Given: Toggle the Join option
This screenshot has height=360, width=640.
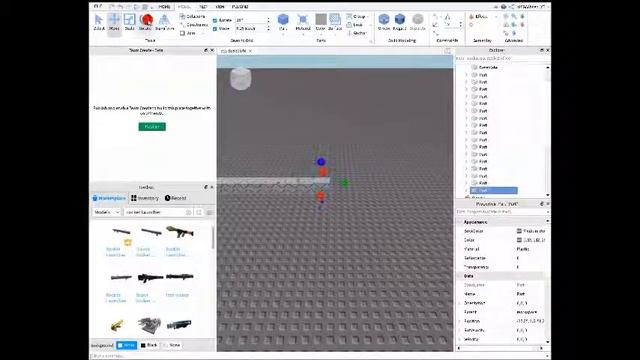Looking at the screenshot, I should pyautogui.click(x=188, y=33).
